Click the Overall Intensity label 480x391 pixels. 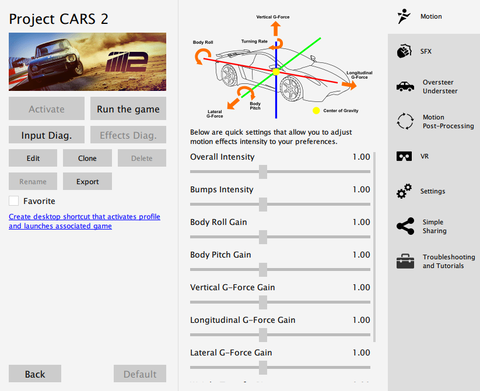tap(222, 157)
